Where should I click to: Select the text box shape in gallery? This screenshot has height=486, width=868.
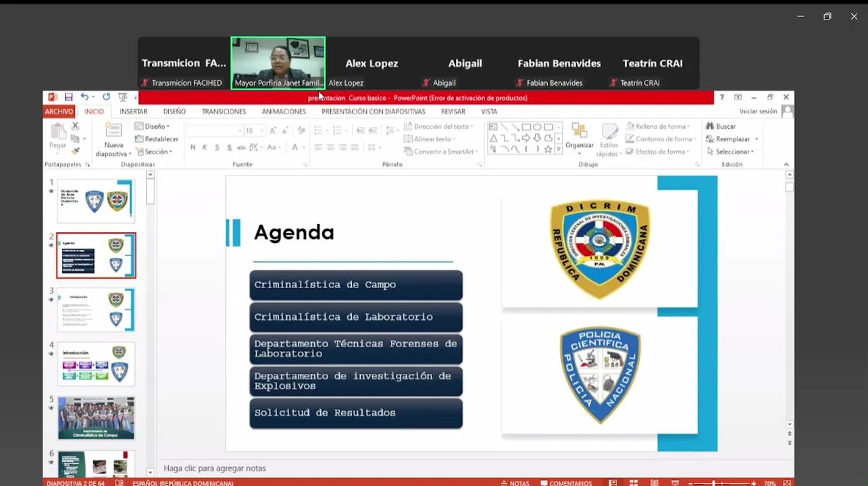[493, 127]
